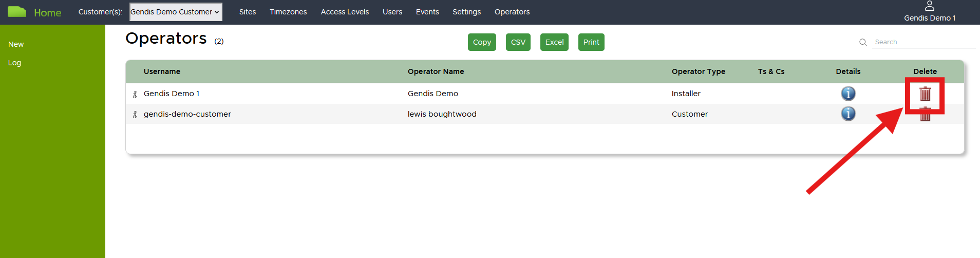Click the search magnifier icon
Screen dimensions: 980x258
tap(863, 42)
